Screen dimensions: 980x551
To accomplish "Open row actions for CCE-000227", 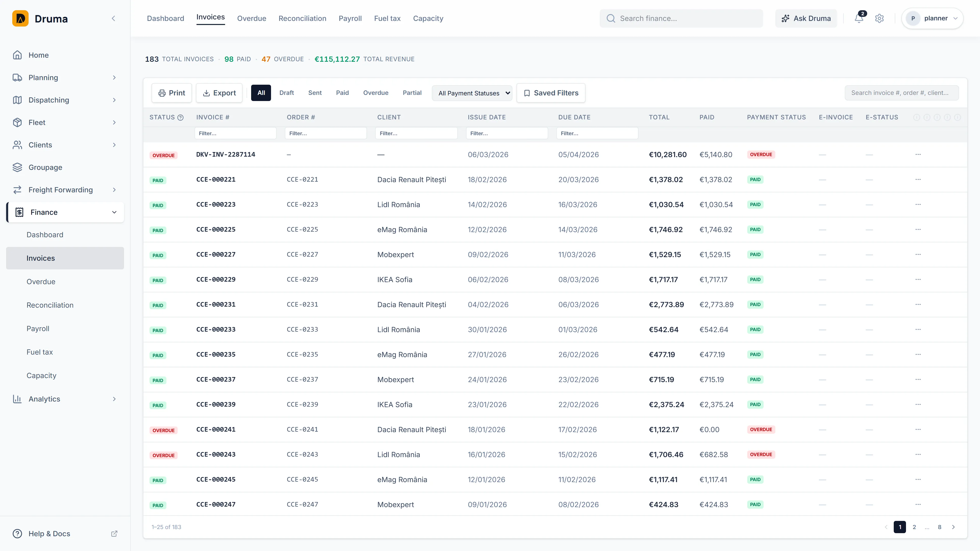I will coord(918,254).
